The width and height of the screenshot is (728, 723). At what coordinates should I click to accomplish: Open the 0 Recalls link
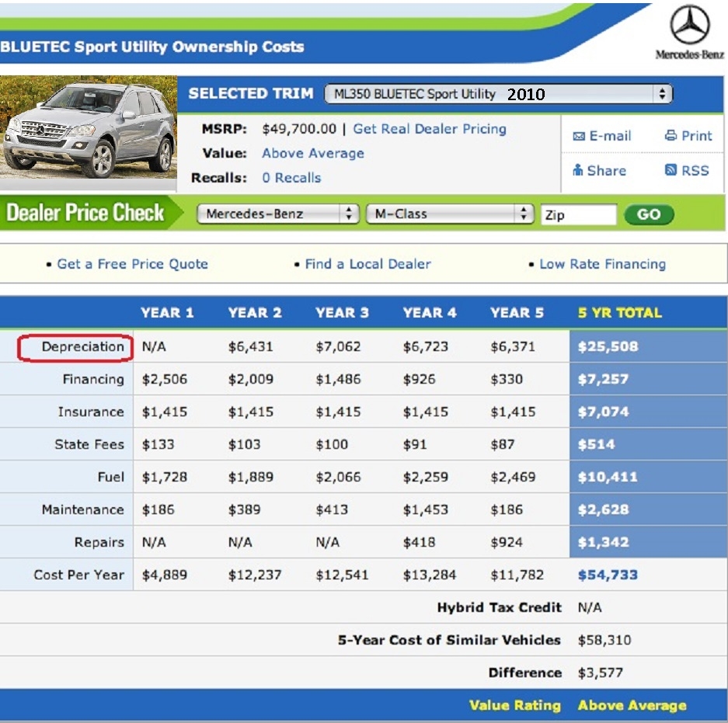tap(291, 178)
